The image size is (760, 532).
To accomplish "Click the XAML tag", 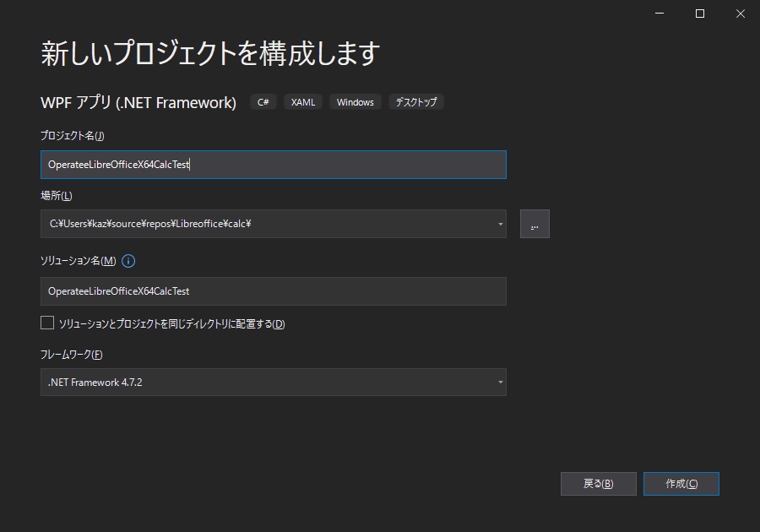I will [303, 102].
